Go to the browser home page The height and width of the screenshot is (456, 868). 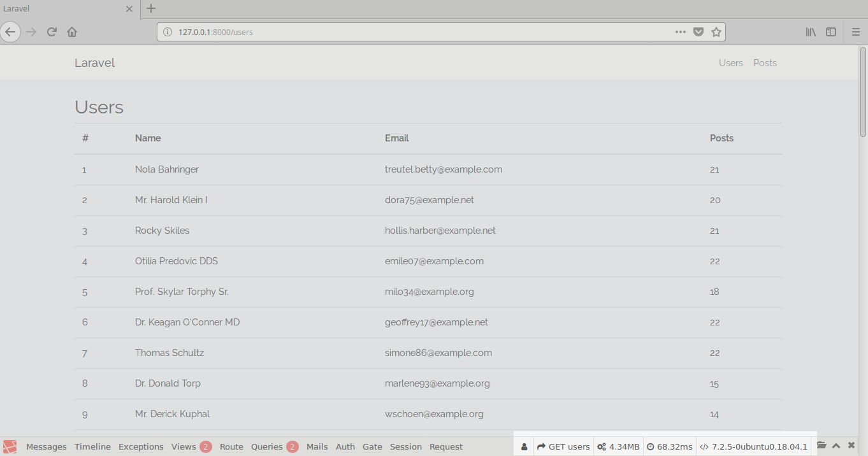click(x=72, y=32)
